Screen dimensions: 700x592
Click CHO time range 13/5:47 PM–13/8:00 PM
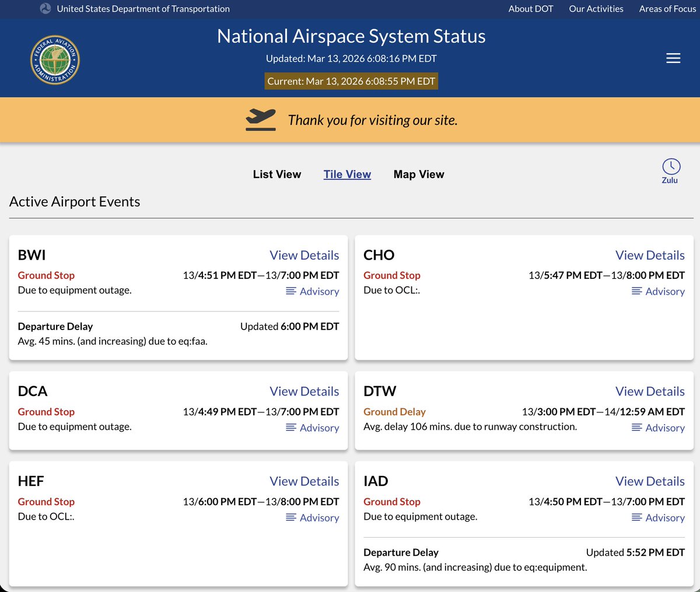607,275
